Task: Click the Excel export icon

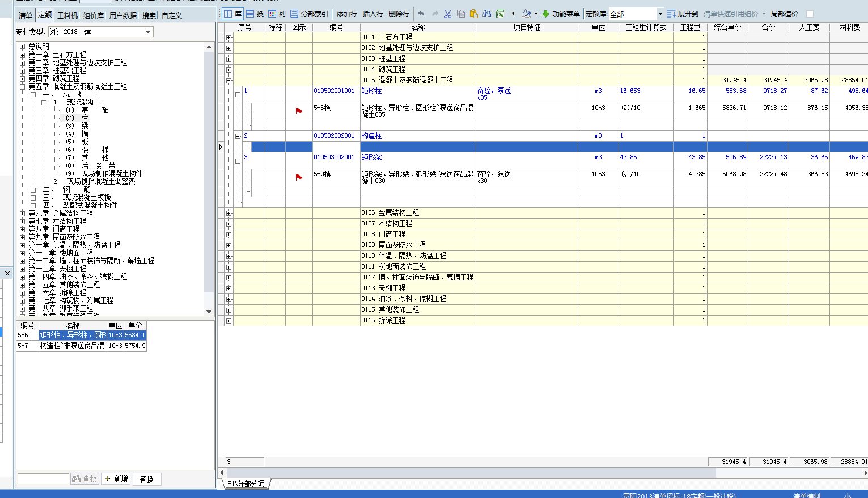Action: tap(500, 14)
